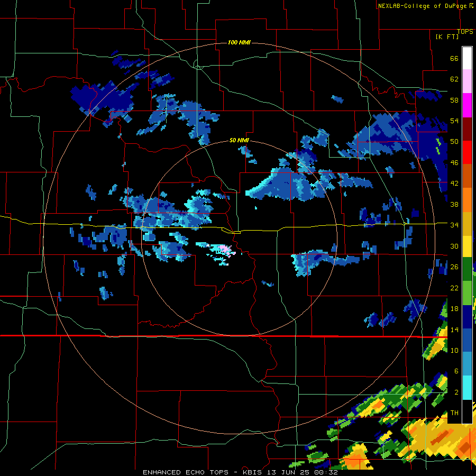This screenshot has height=476, width=476.
Task: Pick the yellow legend swatch
Action: point(467,246)
